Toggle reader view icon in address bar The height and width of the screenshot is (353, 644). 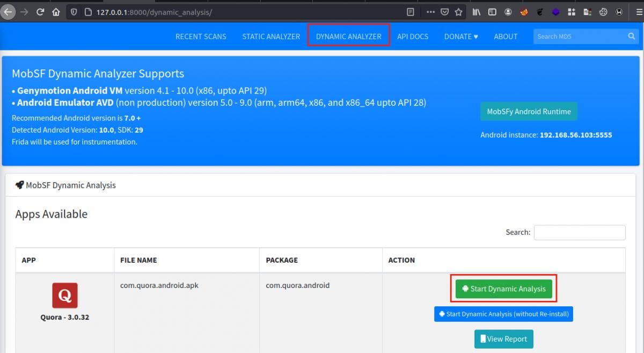coord(411,12)
